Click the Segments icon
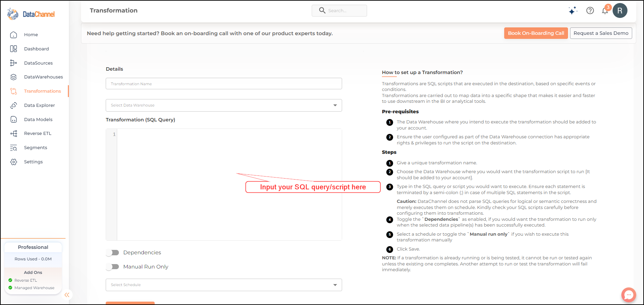Image resolution: width=644 pixels, height=305 pixels. [x=14, y=148]
